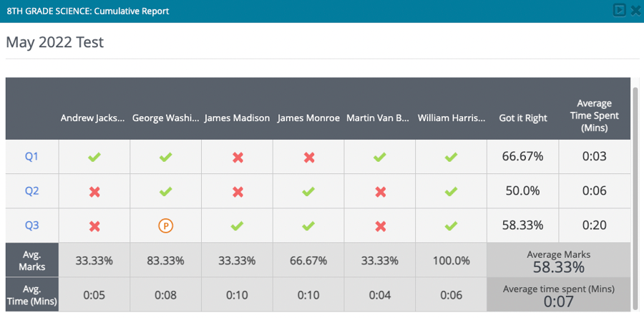
Task: Click Andrew Jackson's Q1 green checkmark
Action: 94,157
